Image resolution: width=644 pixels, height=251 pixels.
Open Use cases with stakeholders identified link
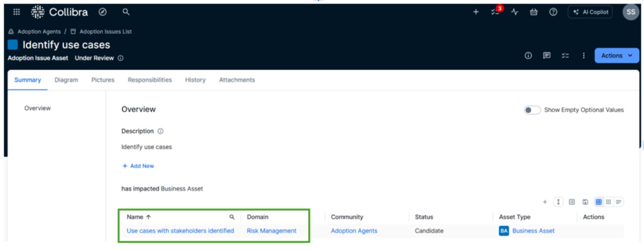point(180,231)
